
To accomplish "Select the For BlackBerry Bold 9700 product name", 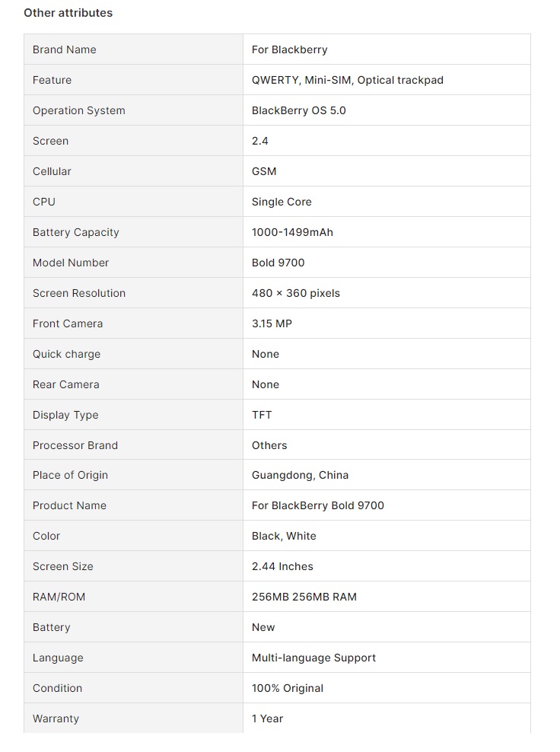I will 317,505.
